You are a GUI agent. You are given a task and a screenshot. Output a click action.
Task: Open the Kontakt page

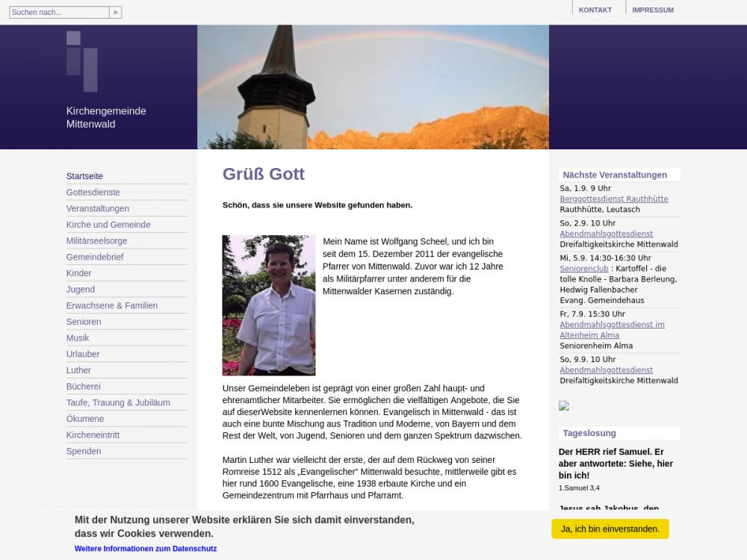595,10
